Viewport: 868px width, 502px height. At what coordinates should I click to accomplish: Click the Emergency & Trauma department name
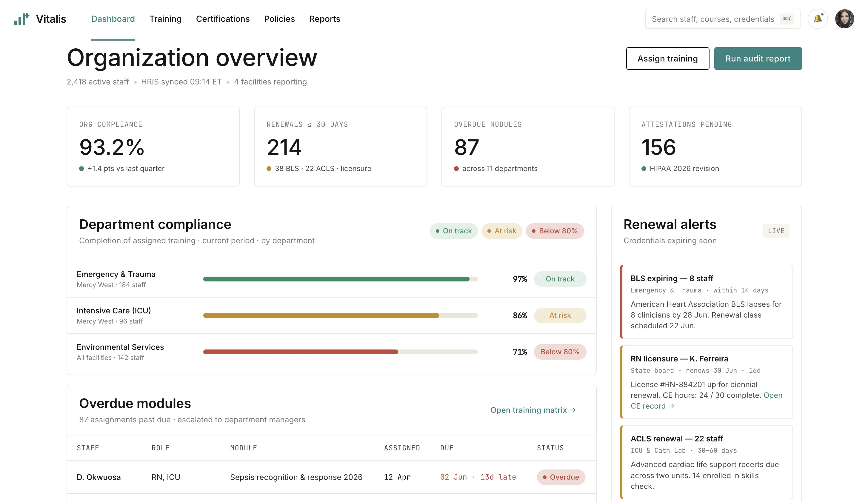pos(116,274)
